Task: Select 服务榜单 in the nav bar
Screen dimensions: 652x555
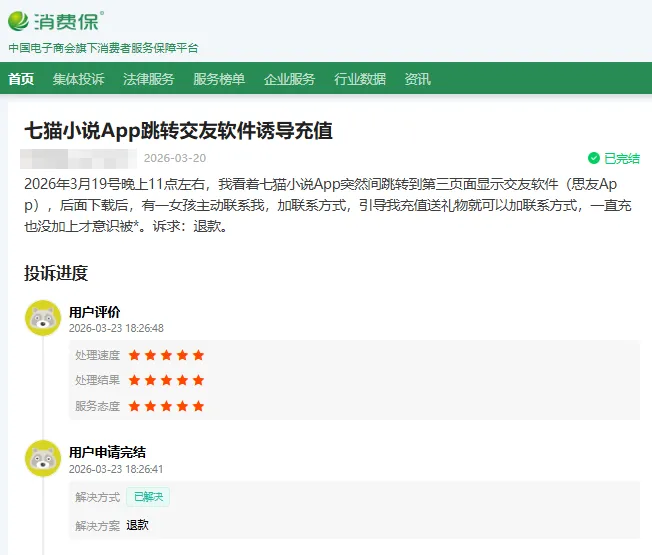Action: pos(219,79)
